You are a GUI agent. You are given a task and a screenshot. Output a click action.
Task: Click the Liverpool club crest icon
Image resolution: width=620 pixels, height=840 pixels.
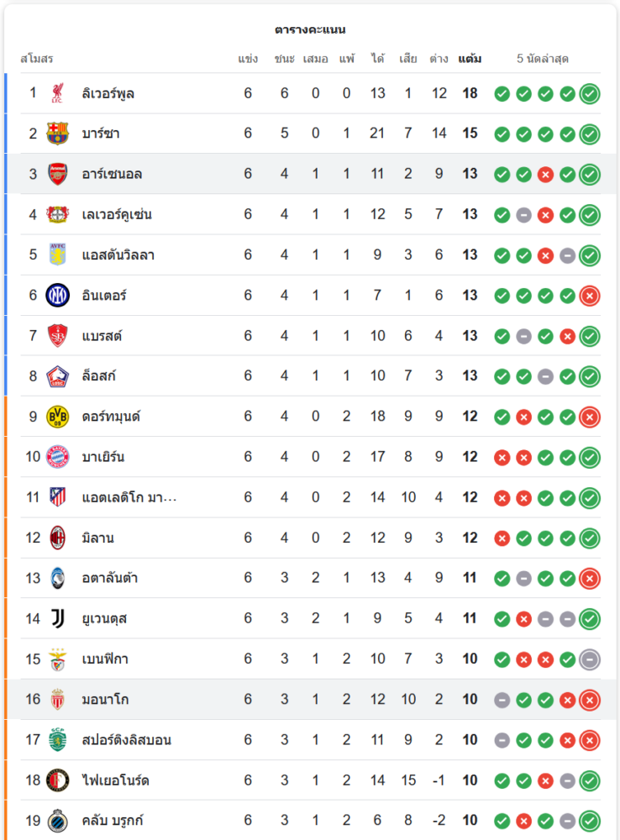pos(57,93)
